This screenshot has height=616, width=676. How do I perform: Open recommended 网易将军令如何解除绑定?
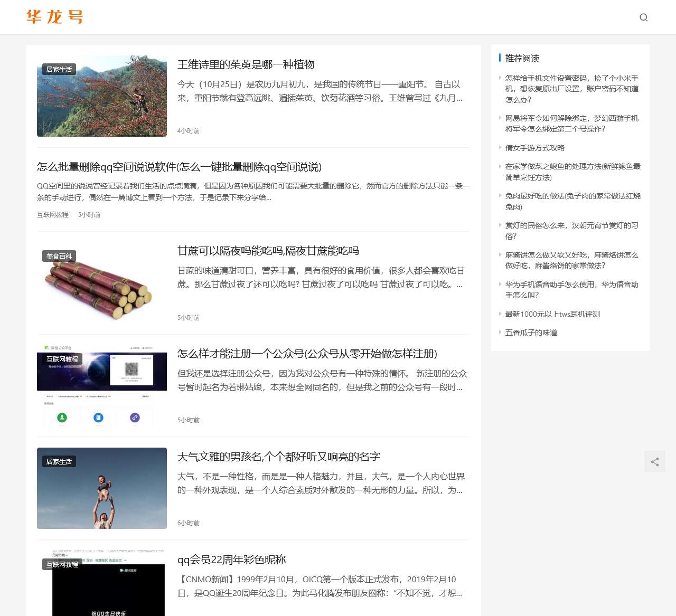click(x=572, y=124)
